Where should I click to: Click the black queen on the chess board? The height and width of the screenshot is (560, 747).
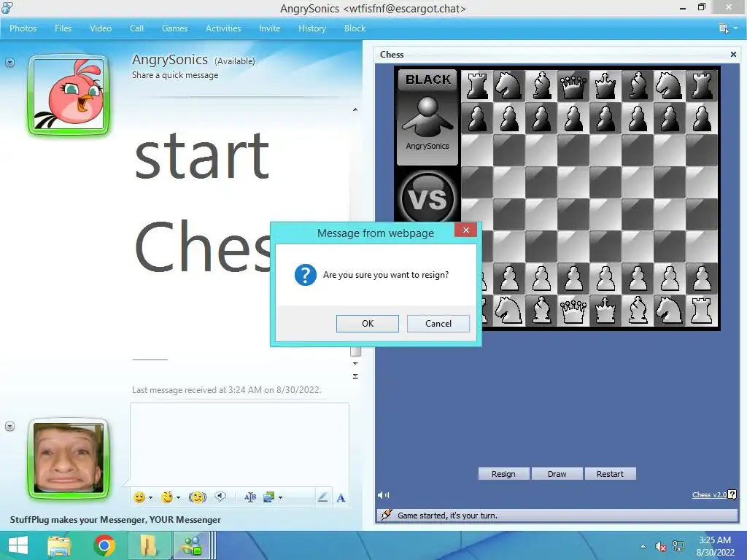click(573, 86)
